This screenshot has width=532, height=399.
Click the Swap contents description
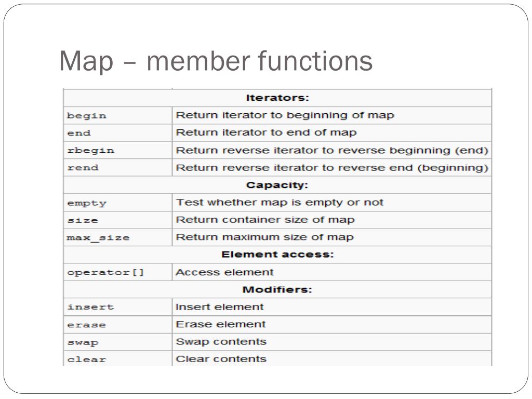[221, 342]
